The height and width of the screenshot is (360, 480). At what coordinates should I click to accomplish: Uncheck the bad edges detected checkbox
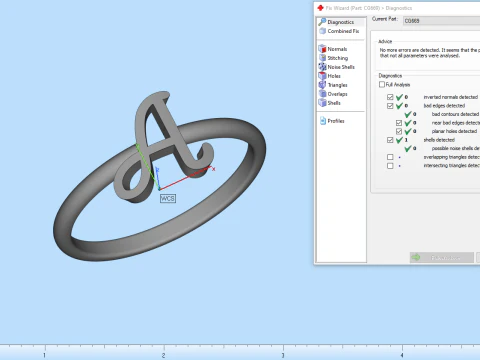click(x=390, y=106)
